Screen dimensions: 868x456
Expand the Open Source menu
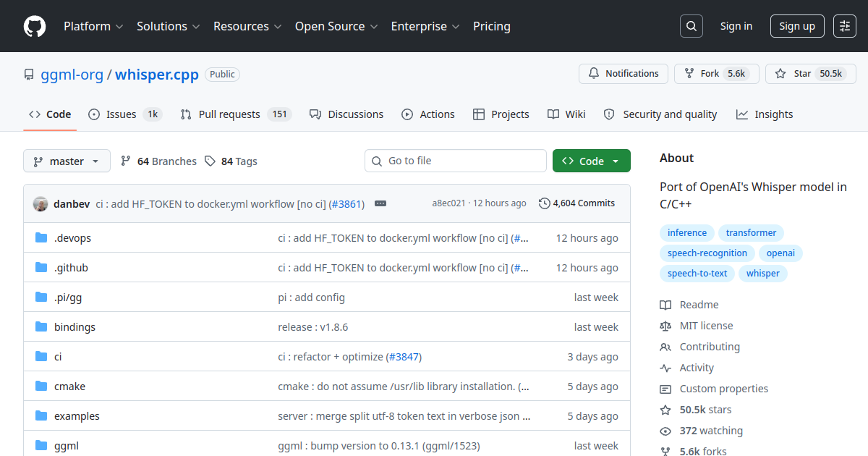click(336, 26)
